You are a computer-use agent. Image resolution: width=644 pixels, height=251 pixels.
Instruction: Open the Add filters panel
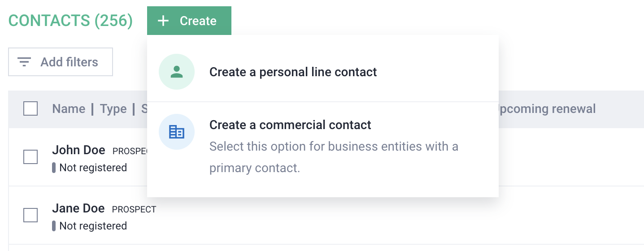[61, 62]
